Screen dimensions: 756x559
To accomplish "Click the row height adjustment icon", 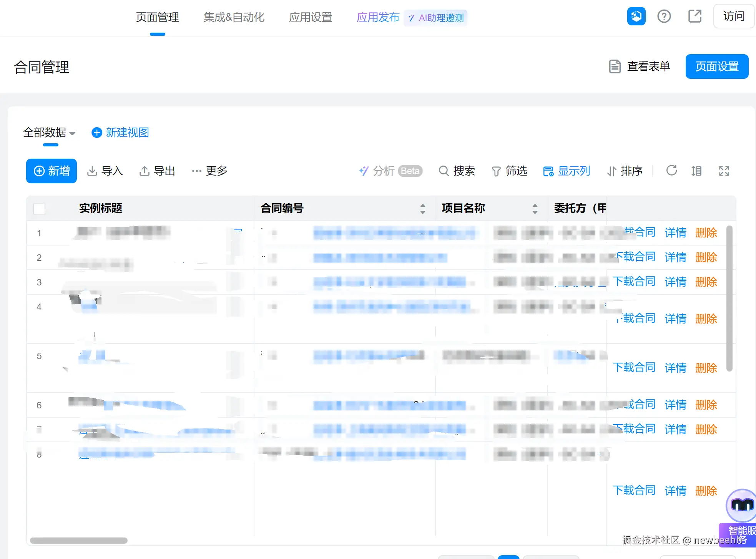I will 696,171.
